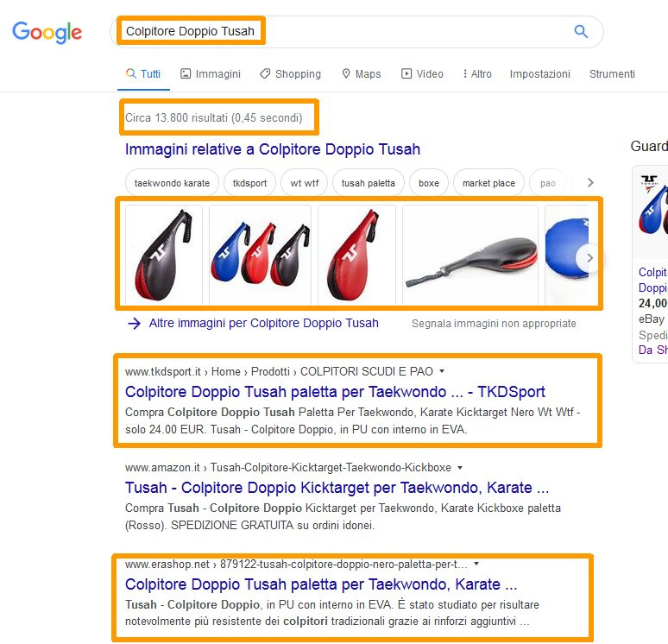Select the boxe chip
This screenshot has height=644, width=668.
click(x=429, y=183)
